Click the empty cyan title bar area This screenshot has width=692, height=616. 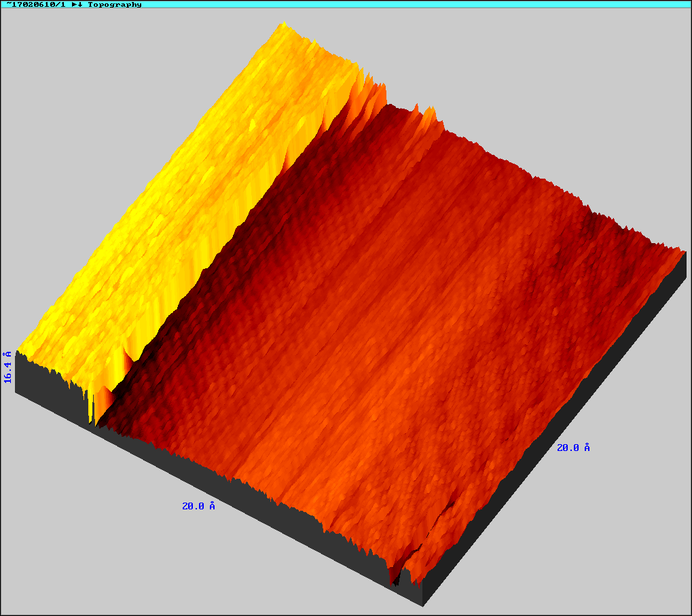[x=407, y=4]
